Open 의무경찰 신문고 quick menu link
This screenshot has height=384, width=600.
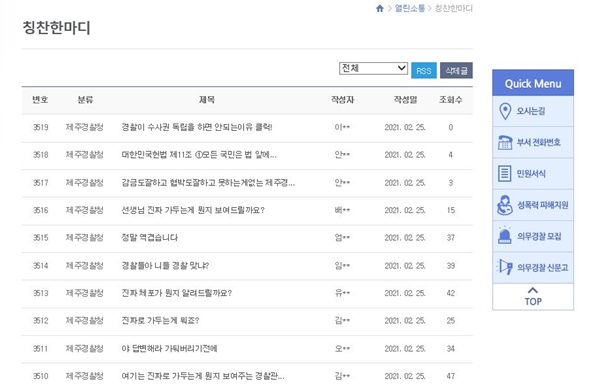pyautogui.click(x=533, y=267)
